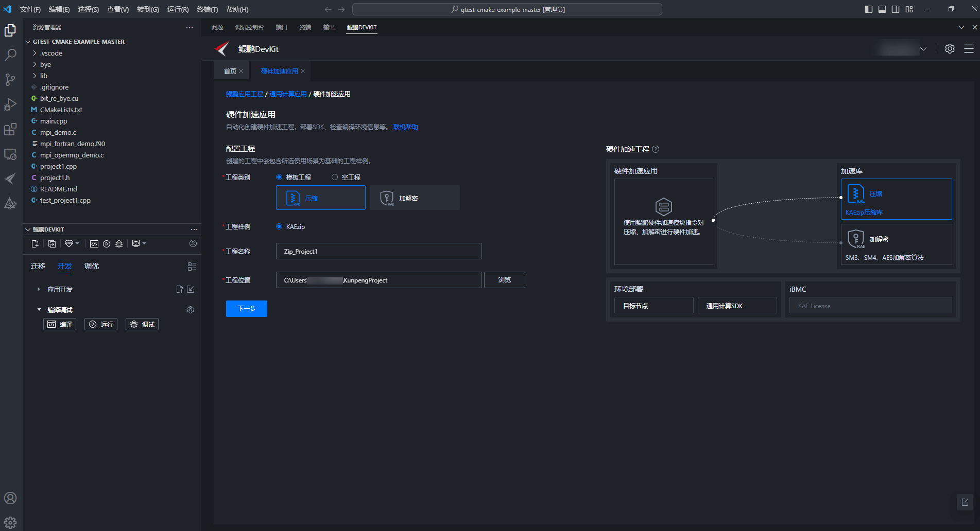
Task: Switch to the 首页 tab
Action: 230,71
